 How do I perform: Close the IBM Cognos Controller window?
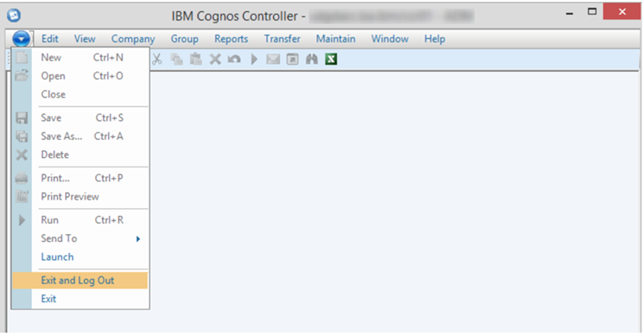(x=622, y=11)
